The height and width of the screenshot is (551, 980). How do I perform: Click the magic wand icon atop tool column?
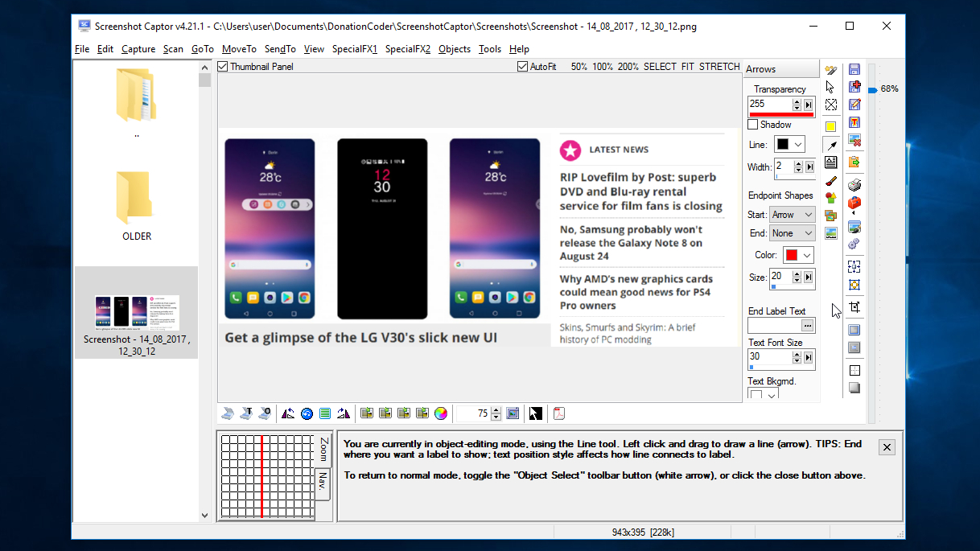830,70
